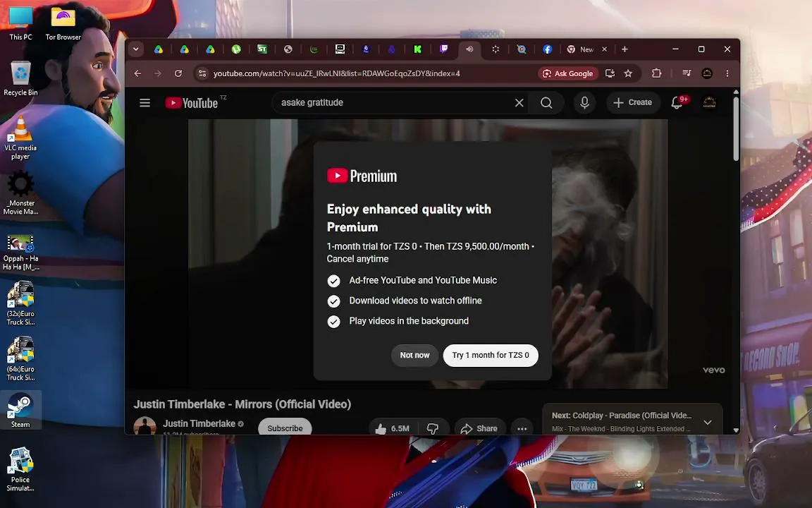
Task: Open the Chrome three-dot menu
Action: 727,73
